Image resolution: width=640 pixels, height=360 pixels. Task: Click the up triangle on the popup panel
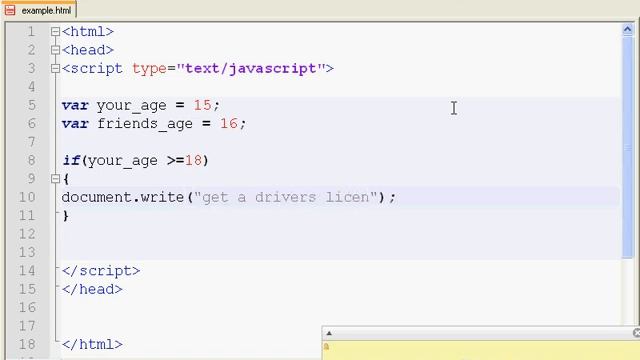tap(329, 333)
